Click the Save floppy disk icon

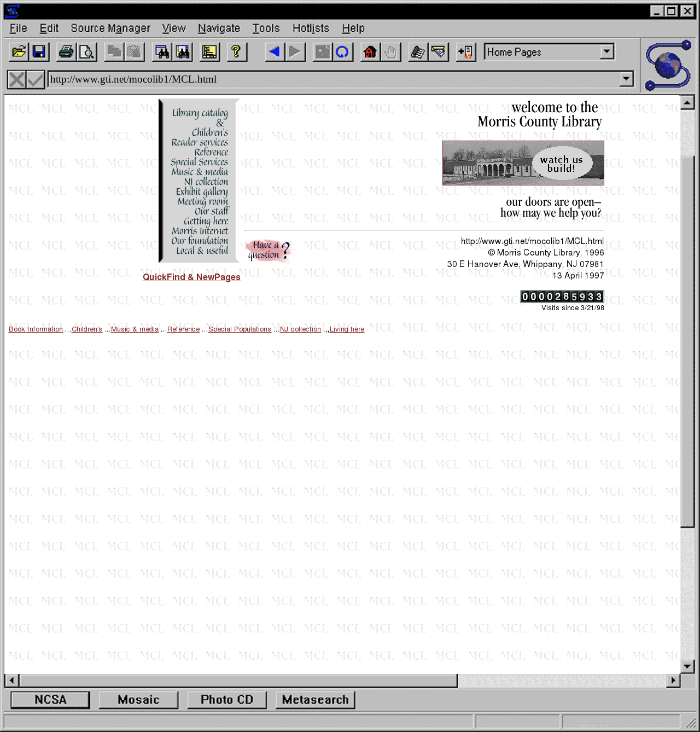click(x=39, y=52)
